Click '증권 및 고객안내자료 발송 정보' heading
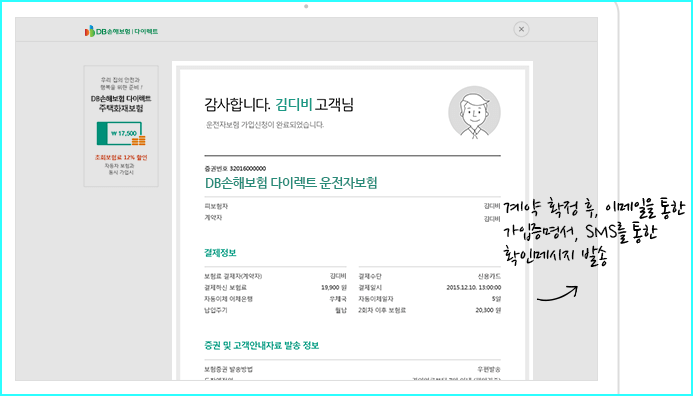 pyautogui.click(x=262, y=346)
